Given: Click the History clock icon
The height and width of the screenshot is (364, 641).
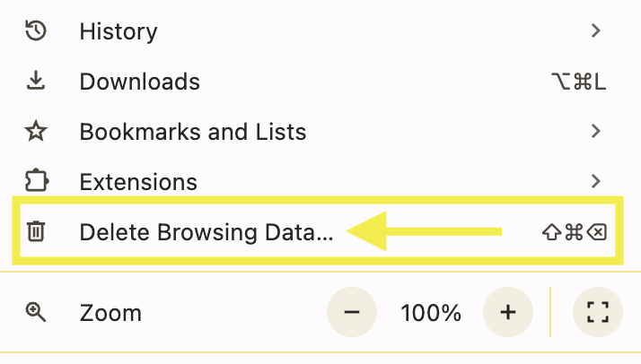Looking at the screenshot, I should [x=36, y=31].
